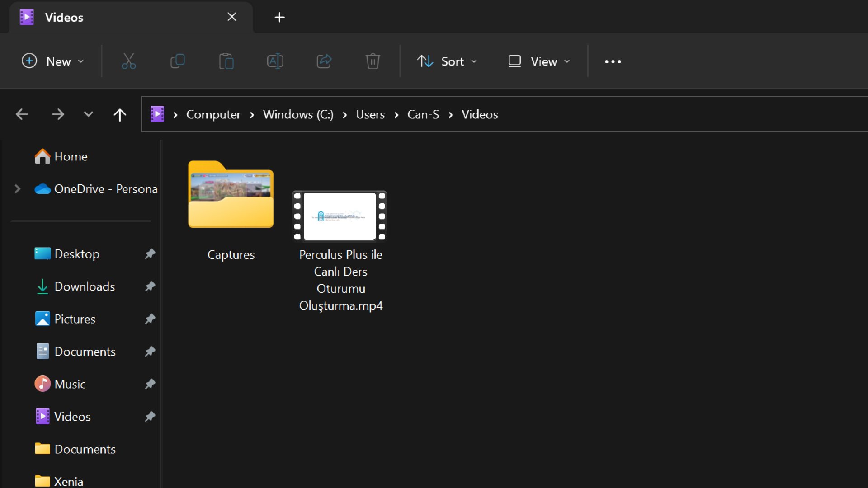The width and height of the screenshot is (868, 488).
Task: Toggle the pin next to Downloads
Action: (x=150, y=286)
